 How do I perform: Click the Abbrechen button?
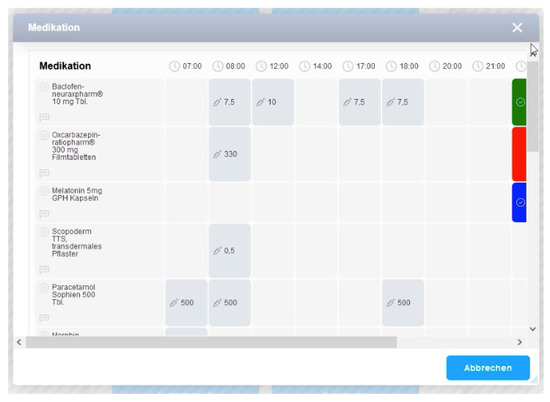pyautogui.click(x=488, y=368)
